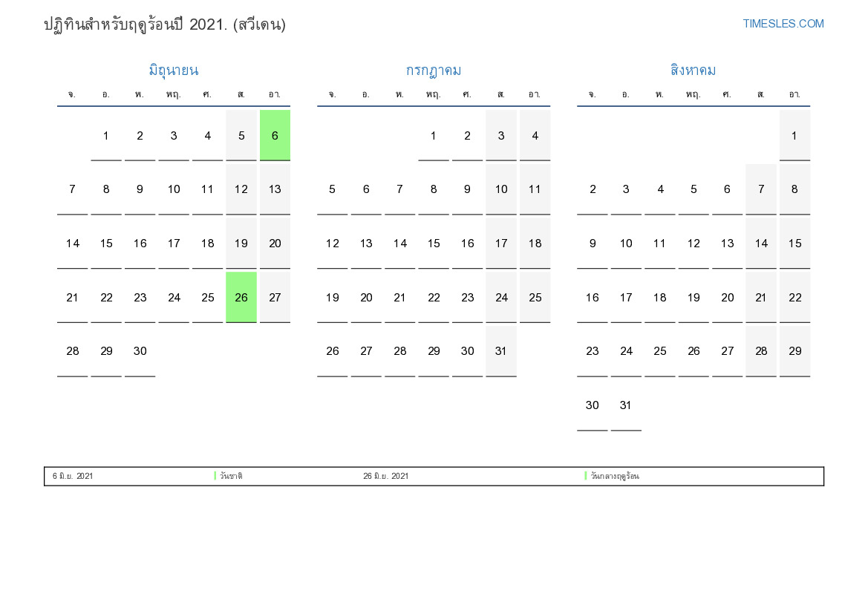This screenshot has width=868, height=614.
Task: Click the มิถุนายน month heading
Action: click(173, 71)
